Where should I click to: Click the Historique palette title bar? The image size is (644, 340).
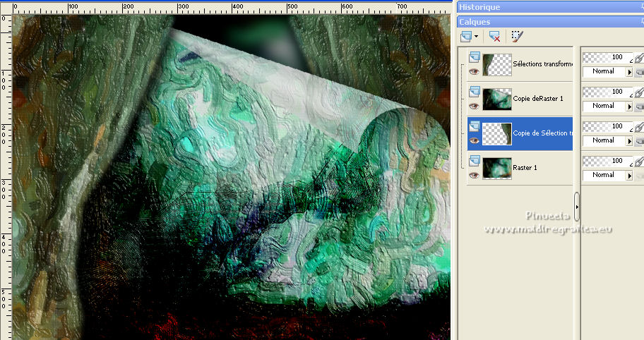(550, 7)
